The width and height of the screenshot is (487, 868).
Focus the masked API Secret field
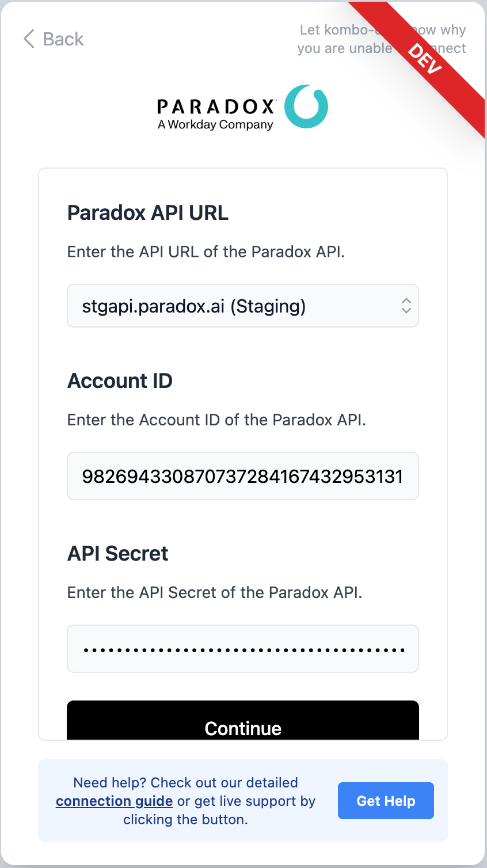[242, 649]
